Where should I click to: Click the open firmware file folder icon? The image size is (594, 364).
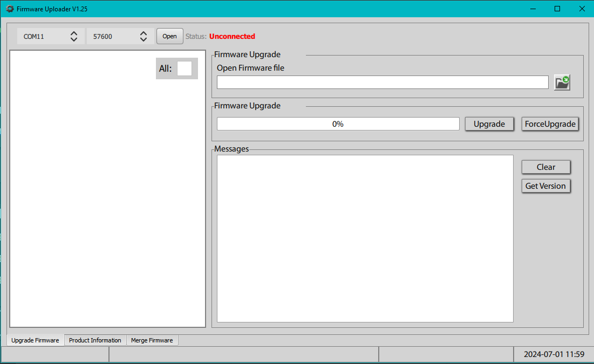tap(562, 82)
